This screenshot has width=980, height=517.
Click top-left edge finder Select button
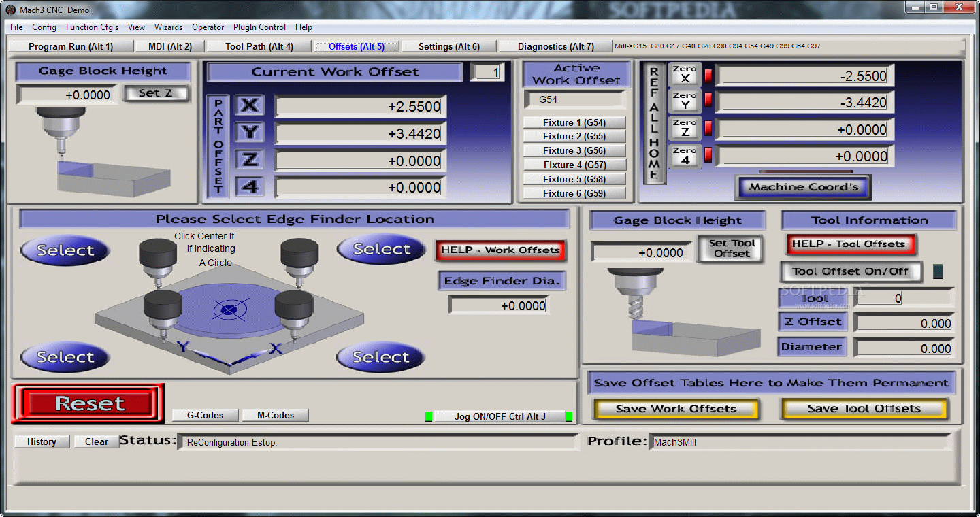(x=65, y=250)
